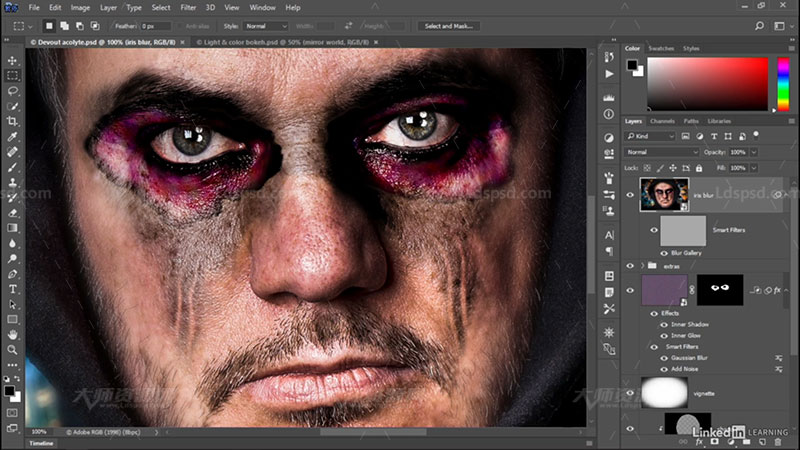
Task: Select the Eyedropper tool
Action: tap(12, 137)
